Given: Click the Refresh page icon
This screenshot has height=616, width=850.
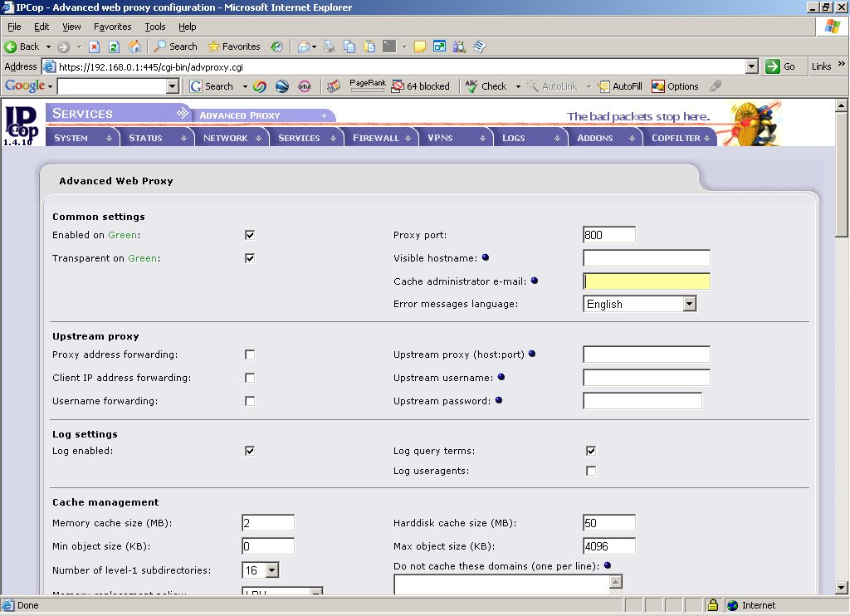Looking at the screenshot, I should pyautogui.click(x=114, y=46).
